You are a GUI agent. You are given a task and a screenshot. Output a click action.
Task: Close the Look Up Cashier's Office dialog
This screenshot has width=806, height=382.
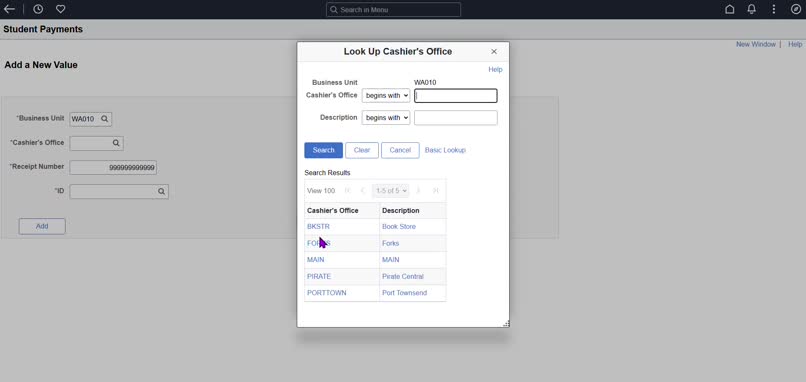[x=494, y=51]
